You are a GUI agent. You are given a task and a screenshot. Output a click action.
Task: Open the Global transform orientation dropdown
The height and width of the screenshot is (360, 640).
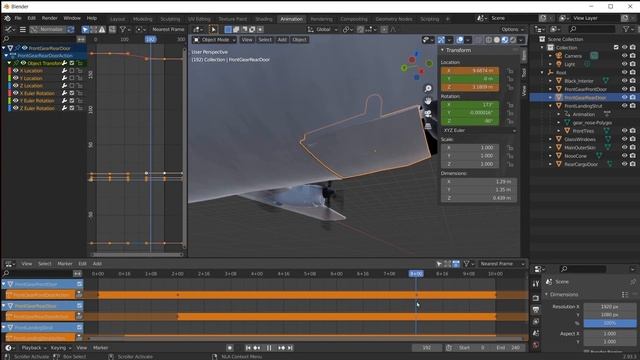click(x=322, y=29)
